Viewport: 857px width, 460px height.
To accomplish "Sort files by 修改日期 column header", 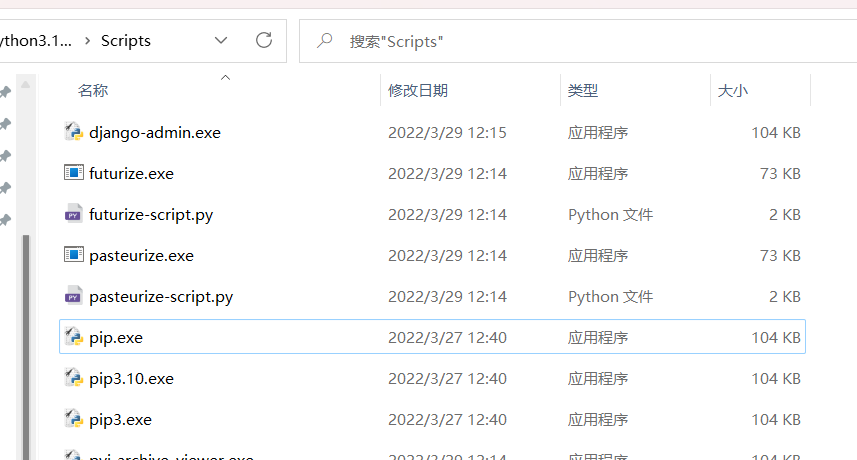I will (418, 90).
